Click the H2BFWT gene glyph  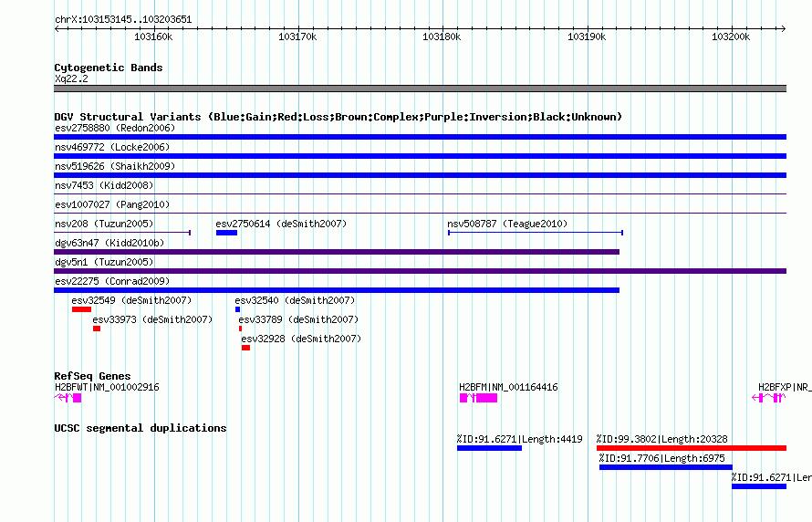click(68, 398)
